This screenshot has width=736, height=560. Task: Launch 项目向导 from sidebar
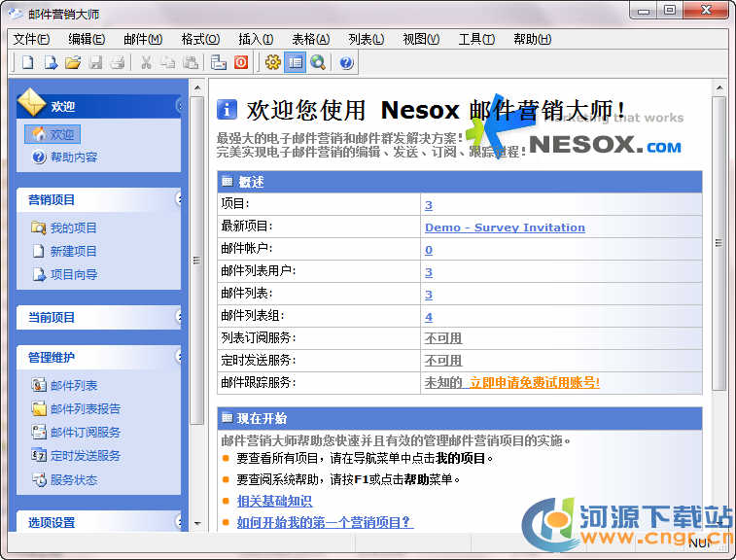coord(64,274)
